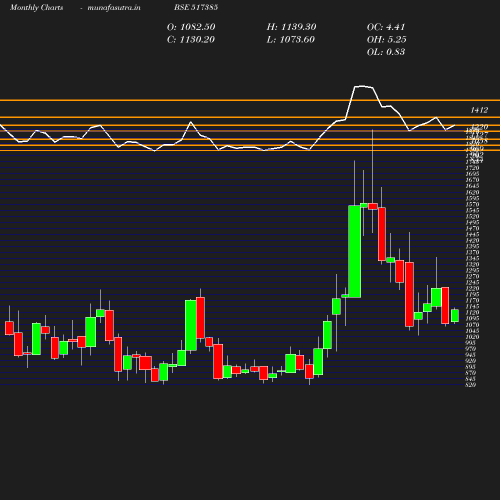Click the 1545 price axis label
This screenshot has width=500, height=500.
[x=472, y=210]
